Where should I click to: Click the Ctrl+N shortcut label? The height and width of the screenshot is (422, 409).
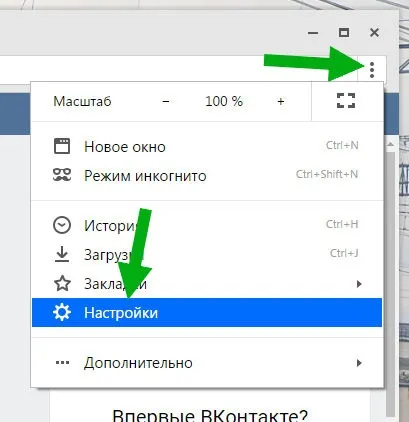342,145
